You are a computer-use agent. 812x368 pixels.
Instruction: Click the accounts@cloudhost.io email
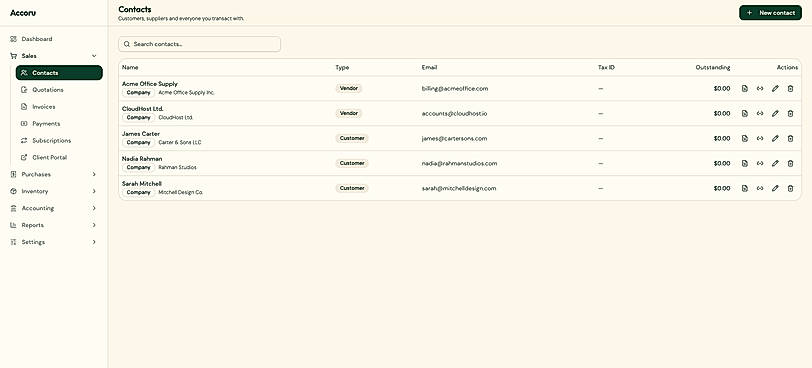[454, 113]
